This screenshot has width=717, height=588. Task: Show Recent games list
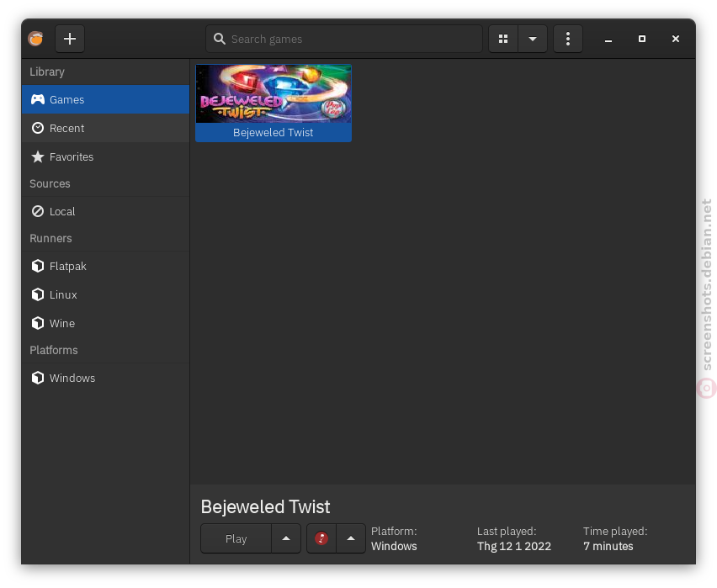coord(106,128)
